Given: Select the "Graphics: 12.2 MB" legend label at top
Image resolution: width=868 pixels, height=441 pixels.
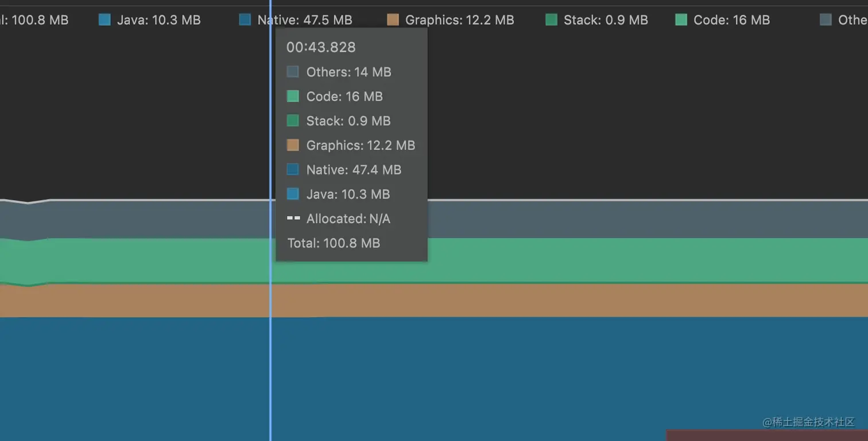Looking at the screenshot, I should pyautogui.click(x=460, y=20).
